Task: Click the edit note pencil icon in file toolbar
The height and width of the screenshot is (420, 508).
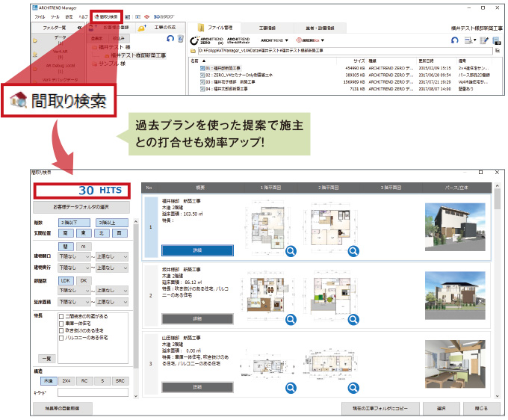Action: coord(484,40)
